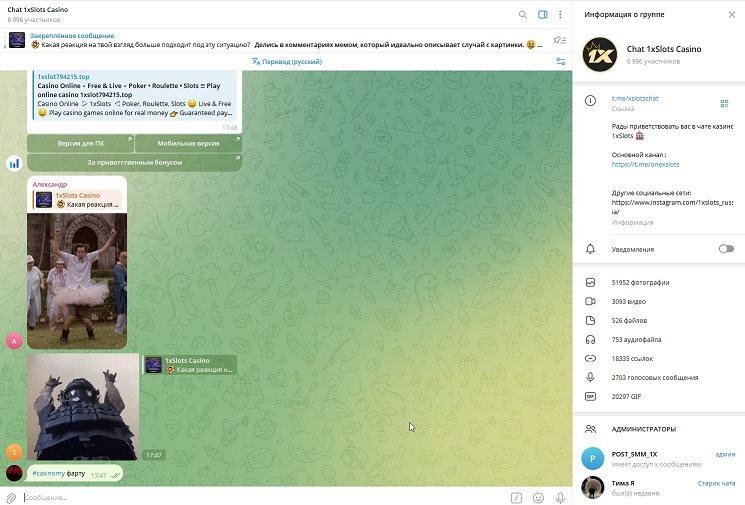Open admin POST_SMM_1X profile
Image resolution: width=745 pixels, height=505 pixels.
tap(659, 458)
